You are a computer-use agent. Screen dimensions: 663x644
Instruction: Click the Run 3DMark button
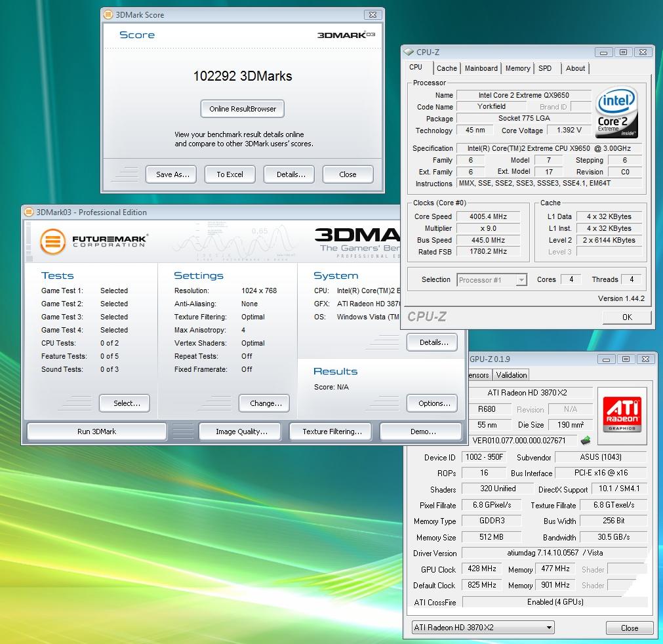tap(96, 432)
